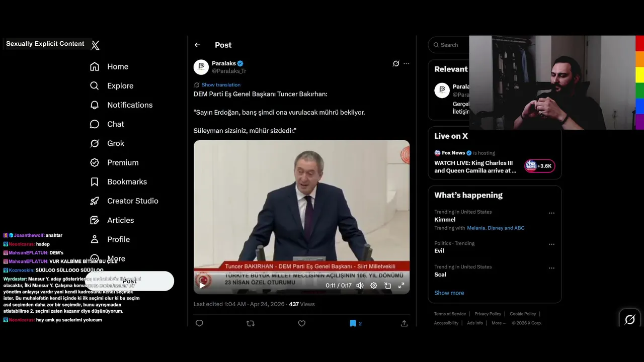Open more options for Kimmel trend
The width and height of the screenshot is (644, 362).
(x=551, y=213)
